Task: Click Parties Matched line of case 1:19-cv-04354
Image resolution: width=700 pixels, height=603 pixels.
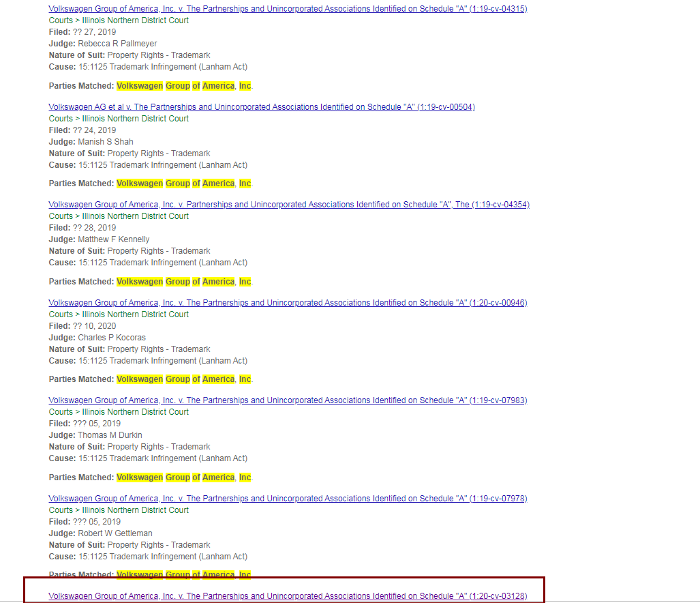Action: tap(151, 282)
